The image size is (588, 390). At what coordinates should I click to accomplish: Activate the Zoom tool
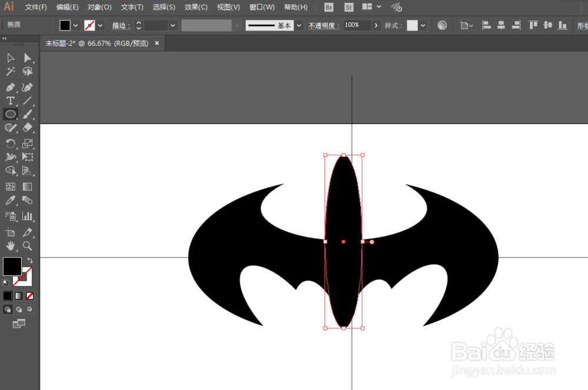[27, 246]
